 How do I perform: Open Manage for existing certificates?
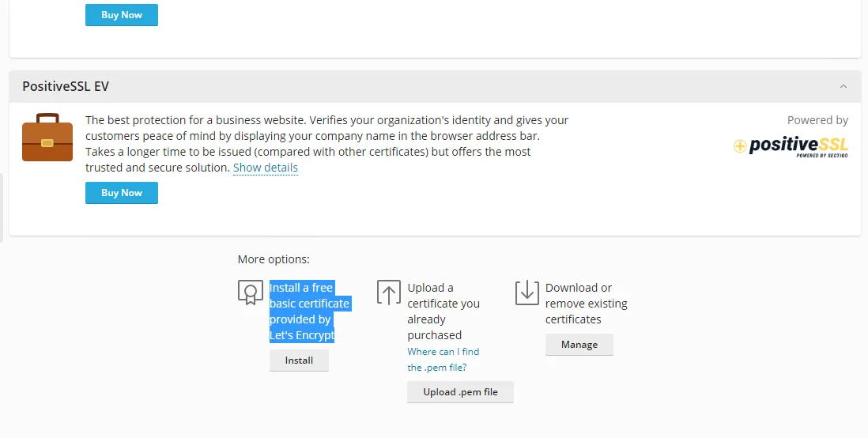click(579, 345)
